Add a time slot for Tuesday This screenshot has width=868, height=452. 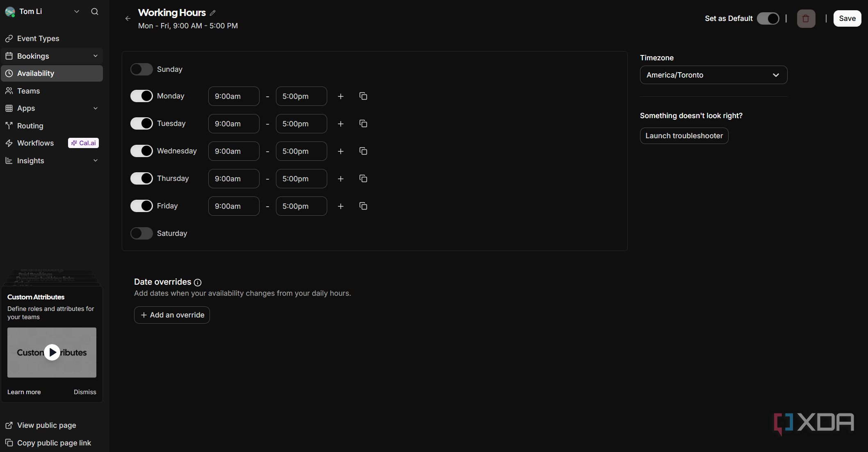click(341, 124)
